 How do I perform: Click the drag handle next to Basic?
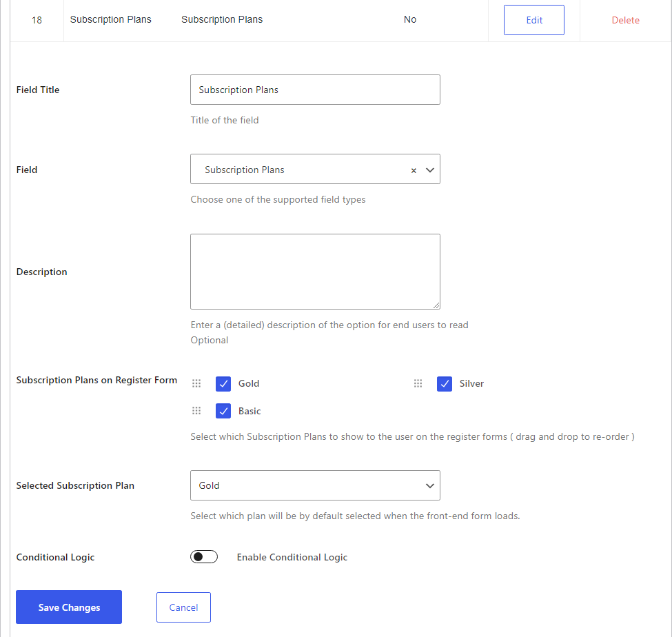pyautogui.click(x=196, y=411)
